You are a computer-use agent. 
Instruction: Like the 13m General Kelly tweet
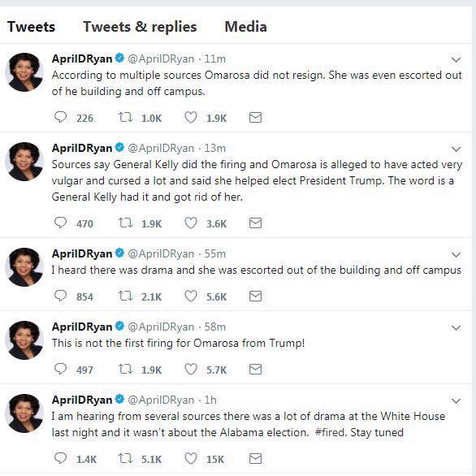191,223
